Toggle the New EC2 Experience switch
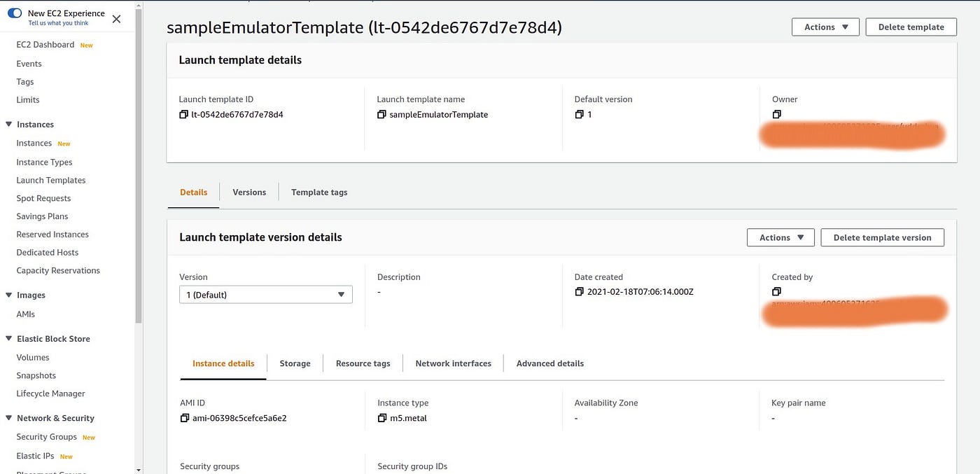 pos(15,13)
